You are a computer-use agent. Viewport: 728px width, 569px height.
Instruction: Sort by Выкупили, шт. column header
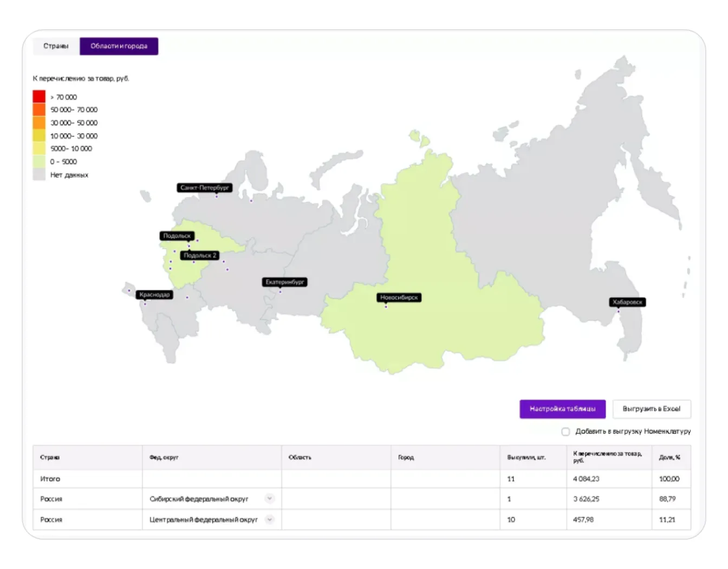[x=526, y=457]
